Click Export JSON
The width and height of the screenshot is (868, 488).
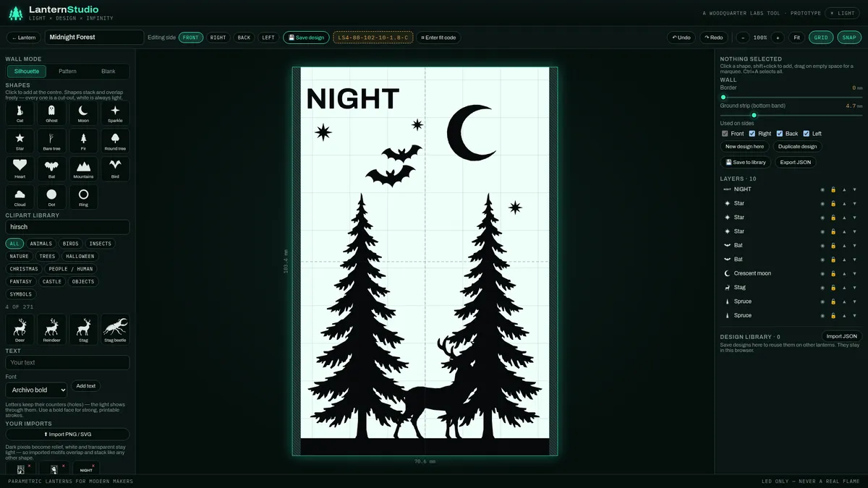796,163
